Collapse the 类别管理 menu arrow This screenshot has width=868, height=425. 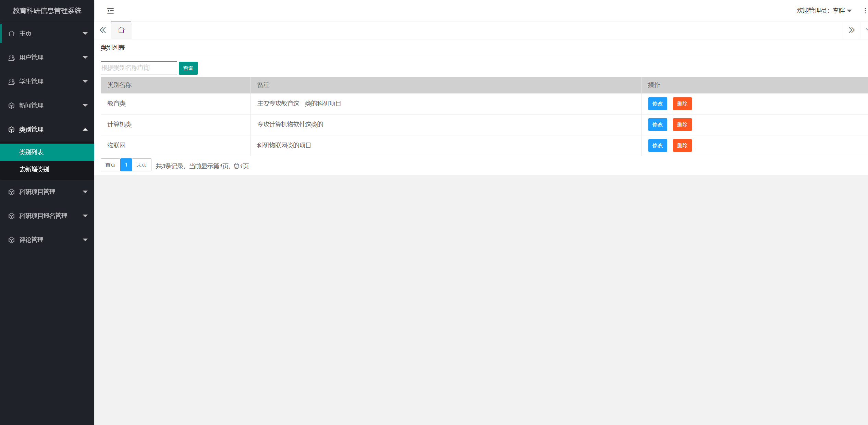pyautogui.click(x=85, y=130)
